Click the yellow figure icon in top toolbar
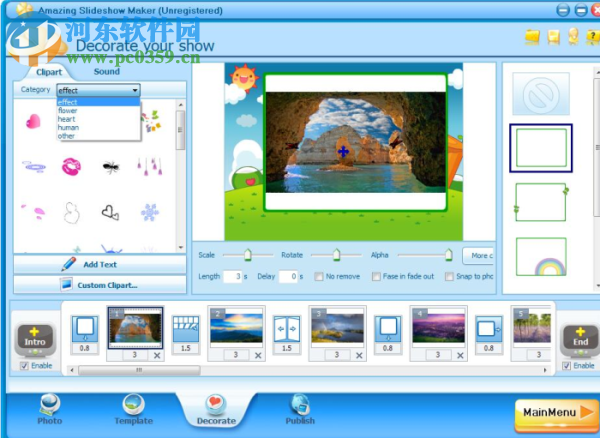This screenshot has height=438, width=600. (573, 37)
